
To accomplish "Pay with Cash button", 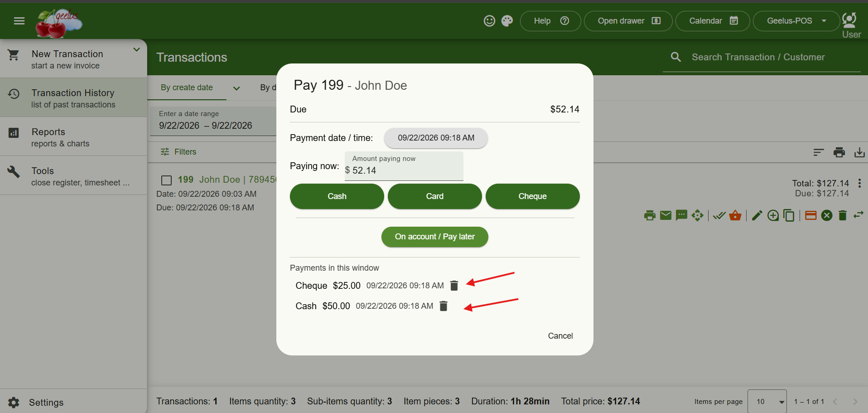I will [x=337, y=196].
